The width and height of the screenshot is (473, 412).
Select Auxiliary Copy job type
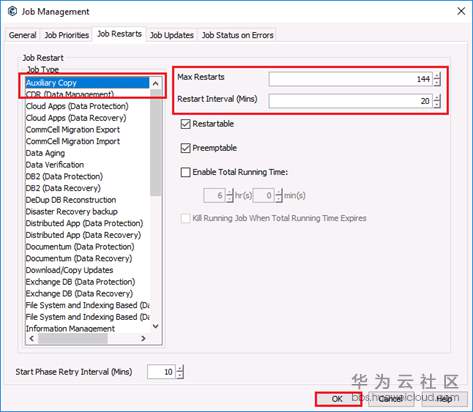point(87,83)
